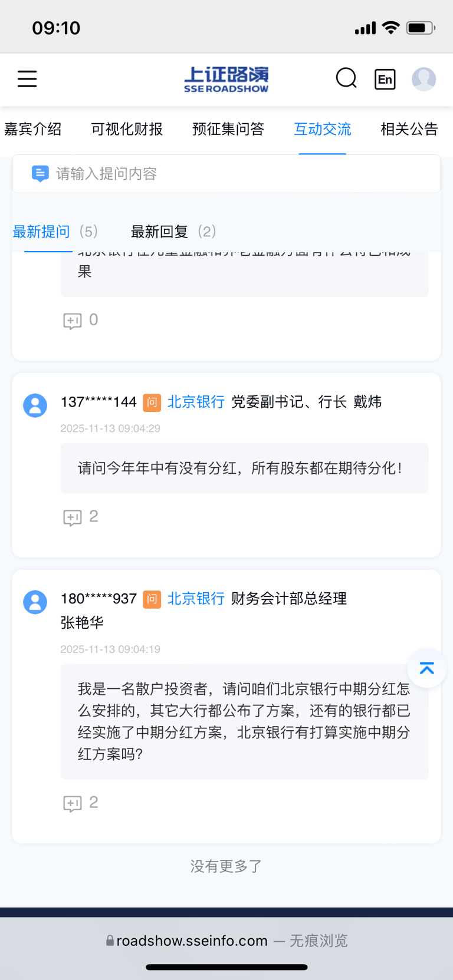Tap the search magnifier icon
Screen dimensions: 453x980
pyautogui.click(x=346, y=78)
